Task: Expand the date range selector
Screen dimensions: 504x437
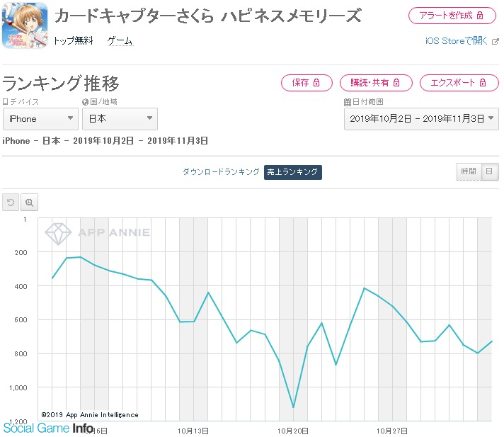Action: [421, 119]
